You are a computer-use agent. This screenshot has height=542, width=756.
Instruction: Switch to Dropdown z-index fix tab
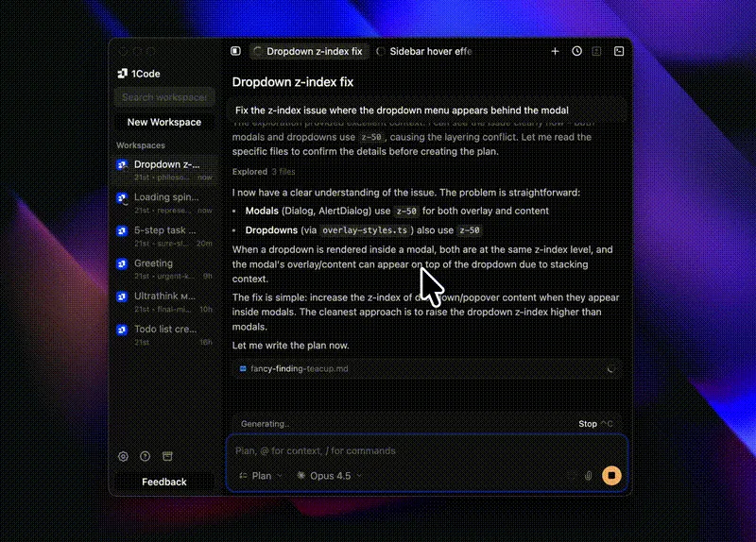tap(309, 51)
